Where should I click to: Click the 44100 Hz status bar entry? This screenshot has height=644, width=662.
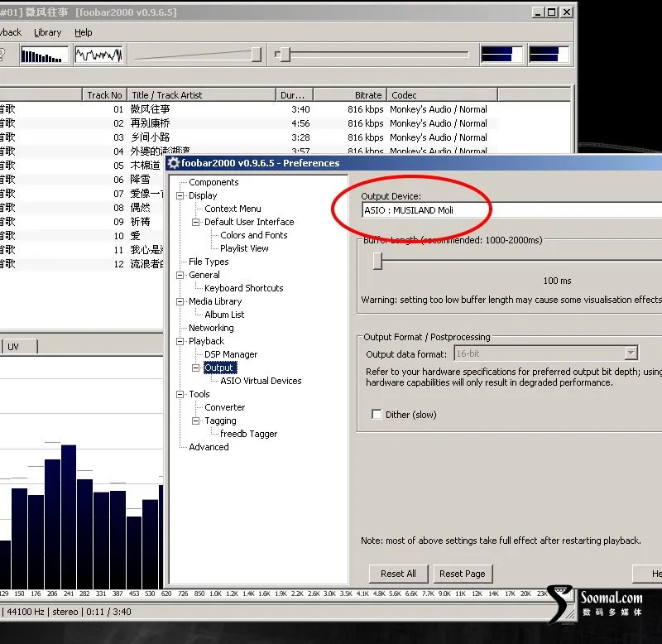click(26, 612)
